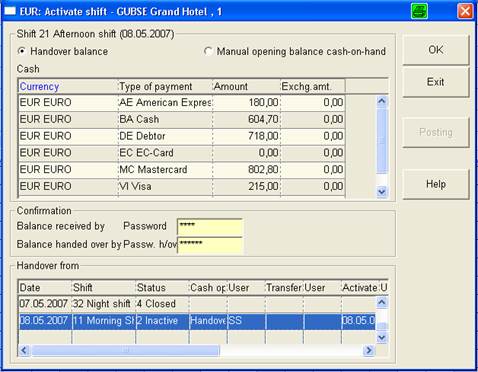Click the window system menu icon left of the title
The width and height of the screenshot is (478, 372).
click(x=10, y=12)
